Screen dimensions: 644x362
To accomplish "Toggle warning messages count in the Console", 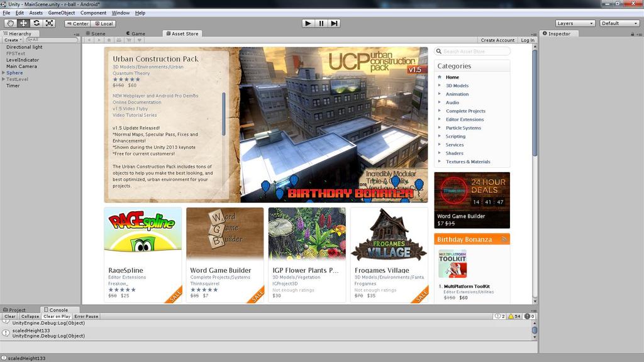I will [x=514, y=317].
